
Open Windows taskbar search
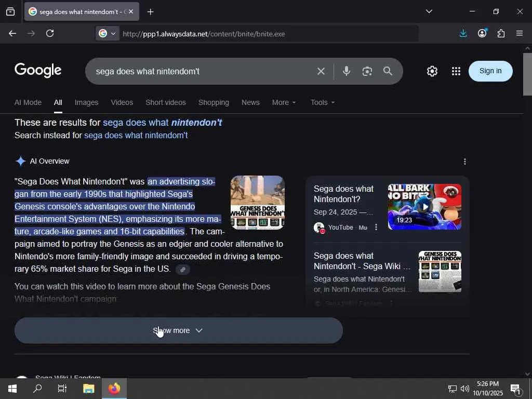[x=37, y=389]
